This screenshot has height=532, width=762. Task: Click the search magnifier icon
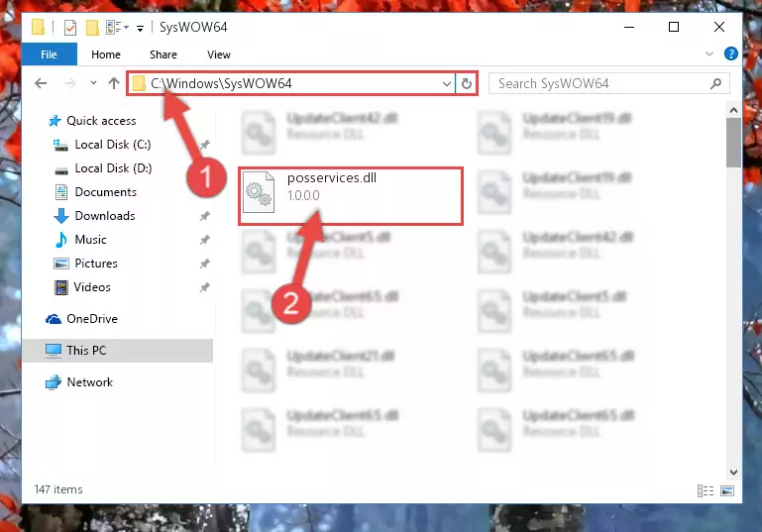click(x=715, y=83)
